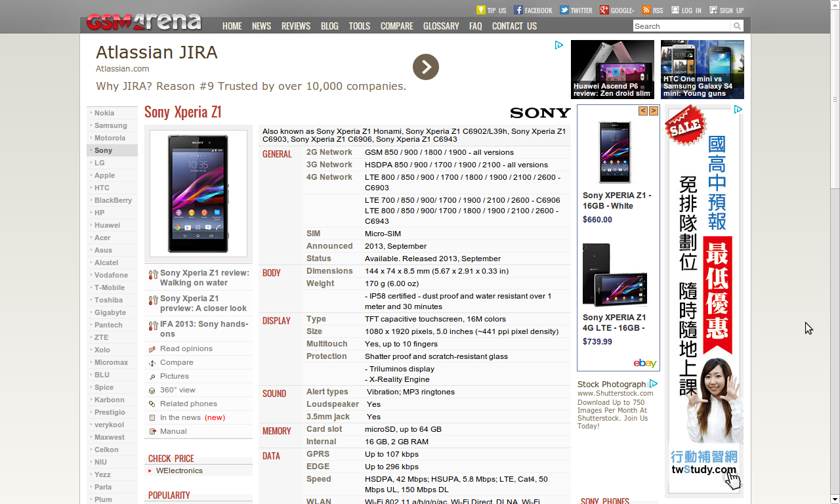The width and height of the screenshot is (840, 504).
Task: Open the Blog menu item
Action: 329,26
